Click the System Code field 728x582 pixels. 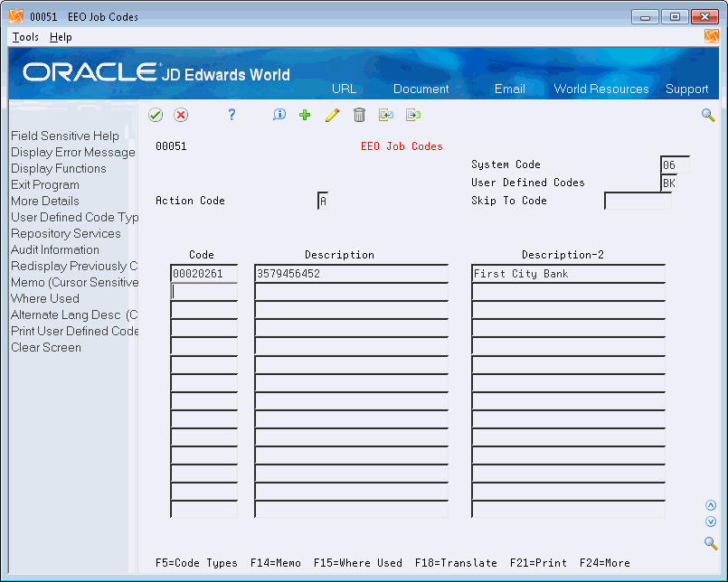pos(675,164)
